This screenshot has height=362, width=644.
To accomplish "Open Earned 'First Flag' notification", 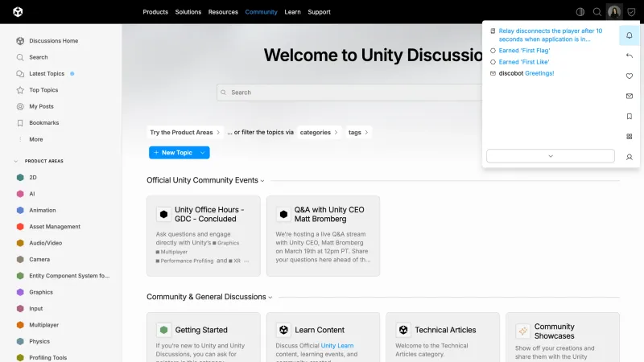I will point(524,51).
